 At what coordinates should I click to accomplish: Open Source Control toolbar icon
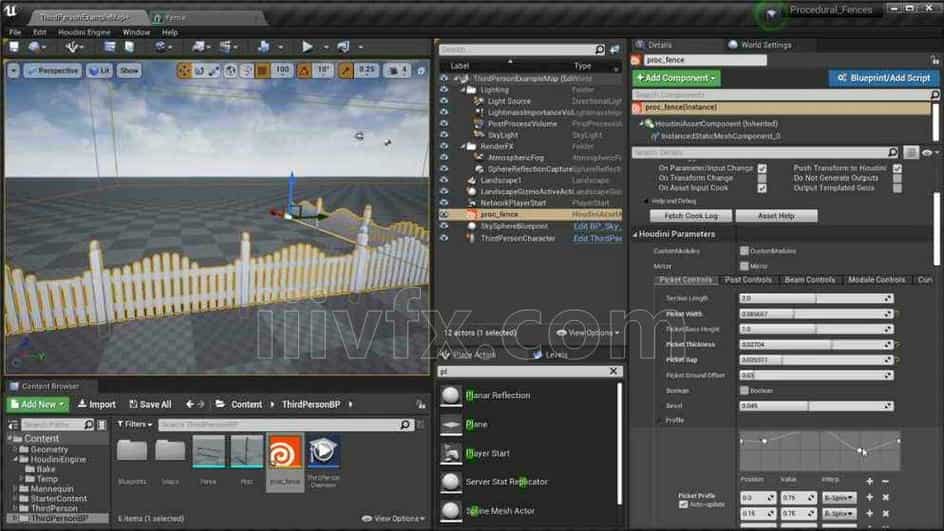click(x=34, y=46)
